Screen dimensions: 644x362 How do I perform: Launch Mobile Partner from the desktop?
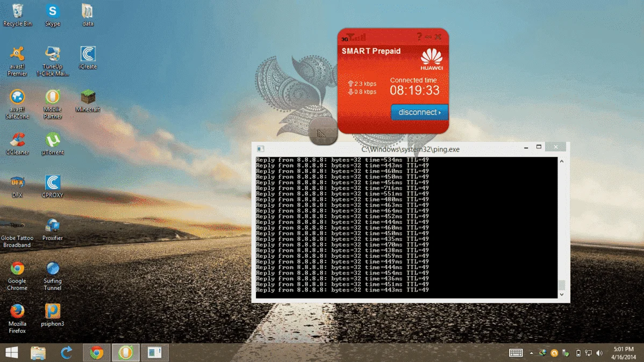coord(53,104)
